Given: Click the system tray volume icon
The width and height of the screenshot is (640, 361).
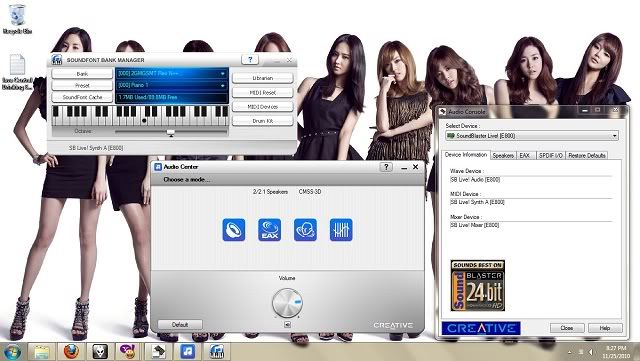Looking at the screenshot, I should 591,352.
